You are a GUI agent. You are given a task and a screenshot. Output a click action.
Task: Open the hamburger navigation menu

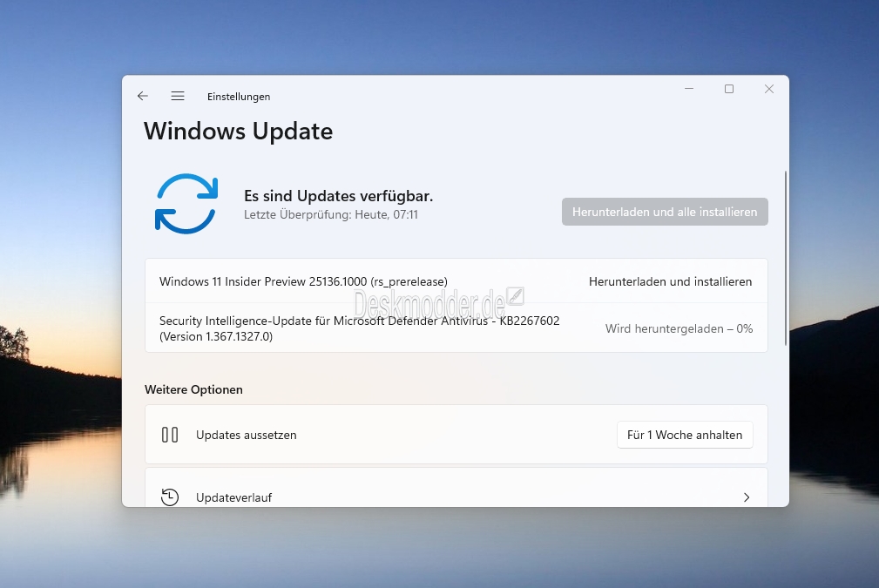point(178,96)
